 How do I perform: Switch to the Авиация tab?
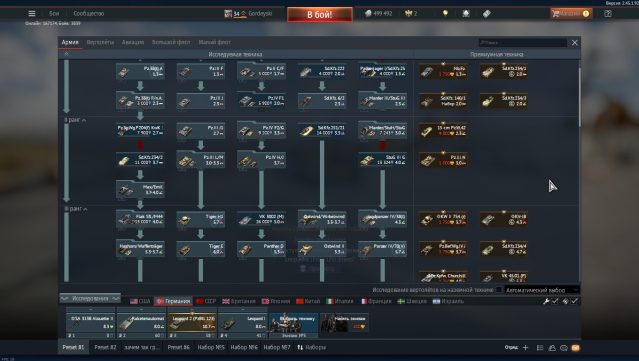coord(133,42)
